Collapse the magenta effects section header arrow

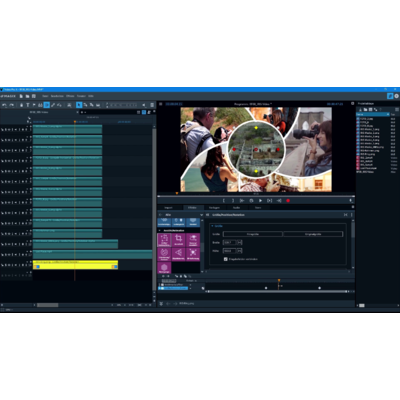160,230
